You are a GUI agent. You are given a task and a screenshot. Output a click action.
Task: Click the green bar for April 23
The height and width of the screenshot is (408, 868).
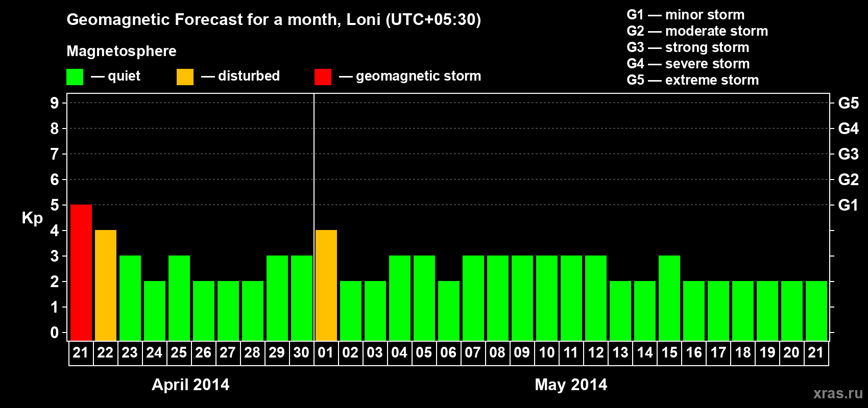tap(130, 298)
